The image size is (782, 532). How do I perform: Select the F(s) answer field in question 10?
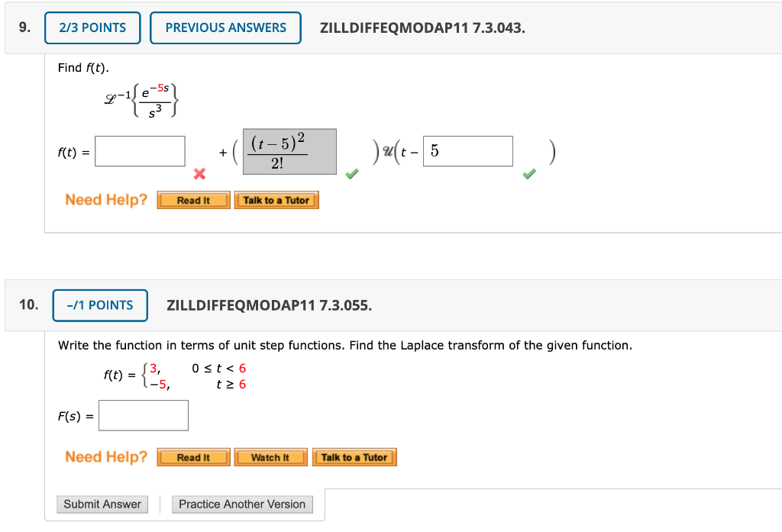click(144, 415)
